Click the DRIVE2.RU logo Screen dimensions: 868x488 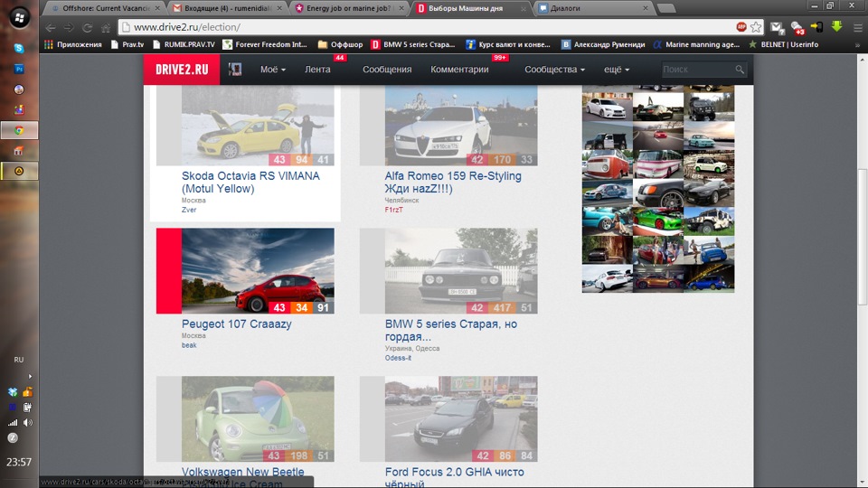pos(182,70)
